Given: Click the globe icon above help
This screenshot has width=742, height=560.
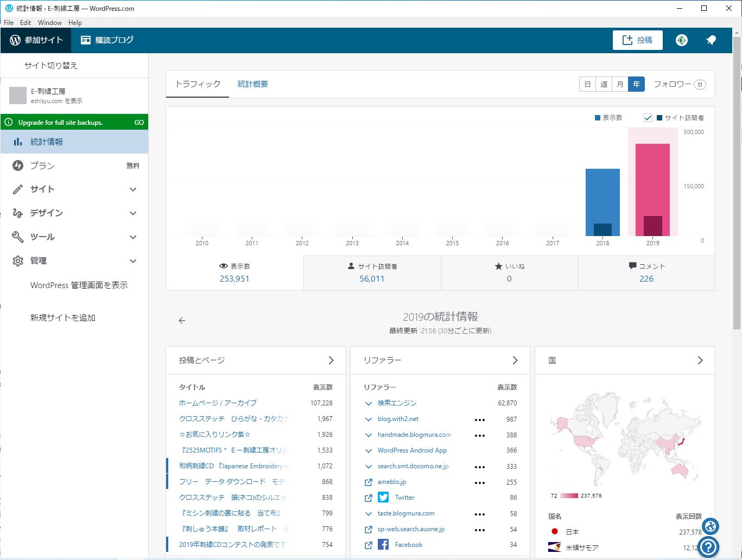Looking at the screenshot, I should pyautogui.click(x=711, y=526).
